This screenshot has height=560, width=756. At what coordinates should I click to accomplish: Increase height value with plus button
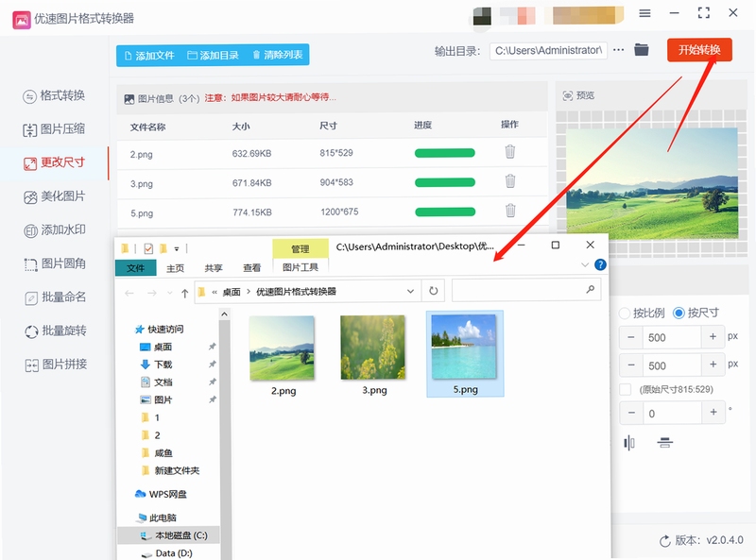tap(713, 365)
